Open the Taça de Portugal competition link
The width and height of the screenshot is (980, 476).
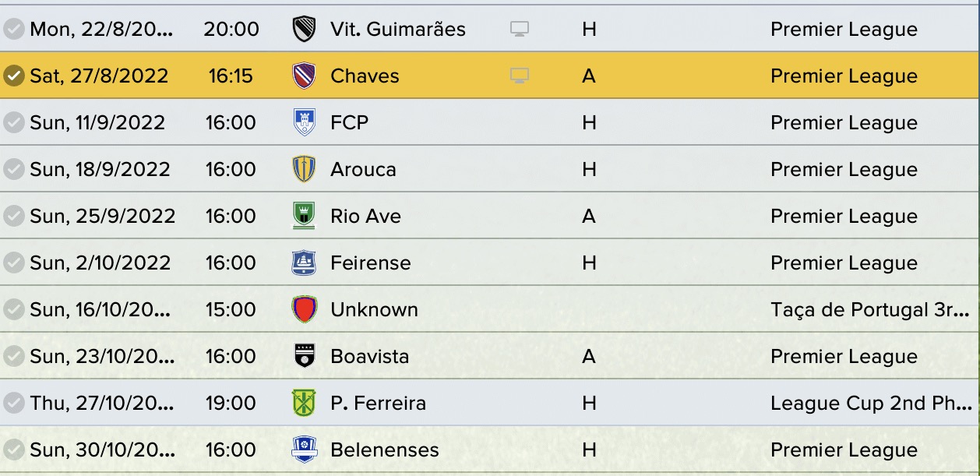[x=869, y=309]
